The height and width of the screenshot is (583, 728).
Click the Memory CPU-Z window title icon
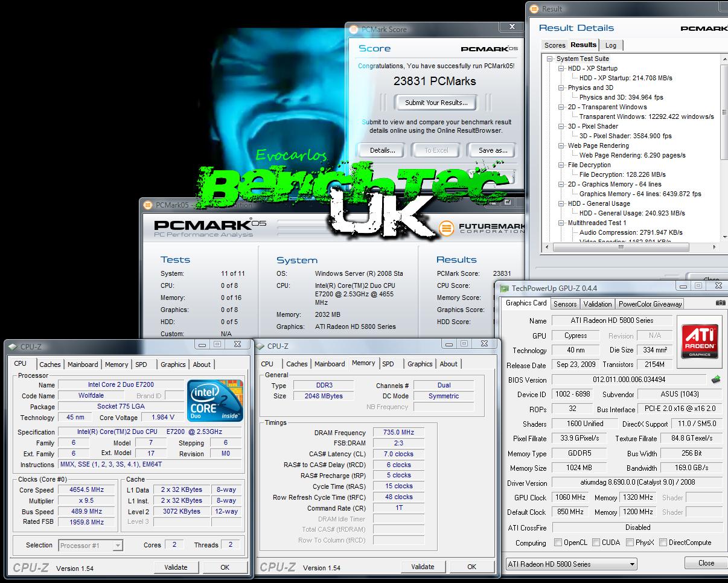click(260, 346)
